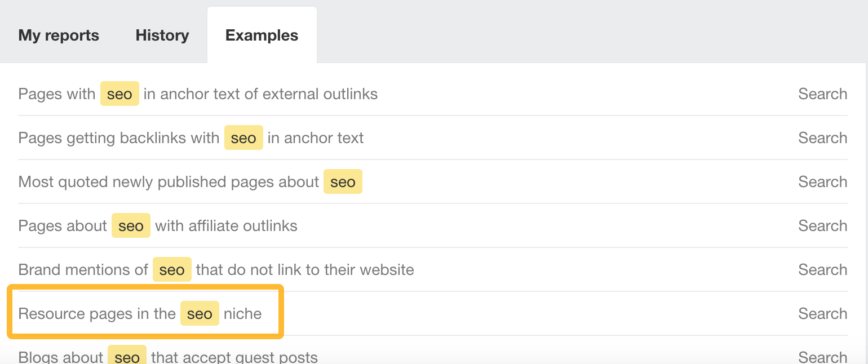Edit the seo keyword in the resource pages example
The width and height of the screenshot is (868, 364).
(x=200, y=313)
